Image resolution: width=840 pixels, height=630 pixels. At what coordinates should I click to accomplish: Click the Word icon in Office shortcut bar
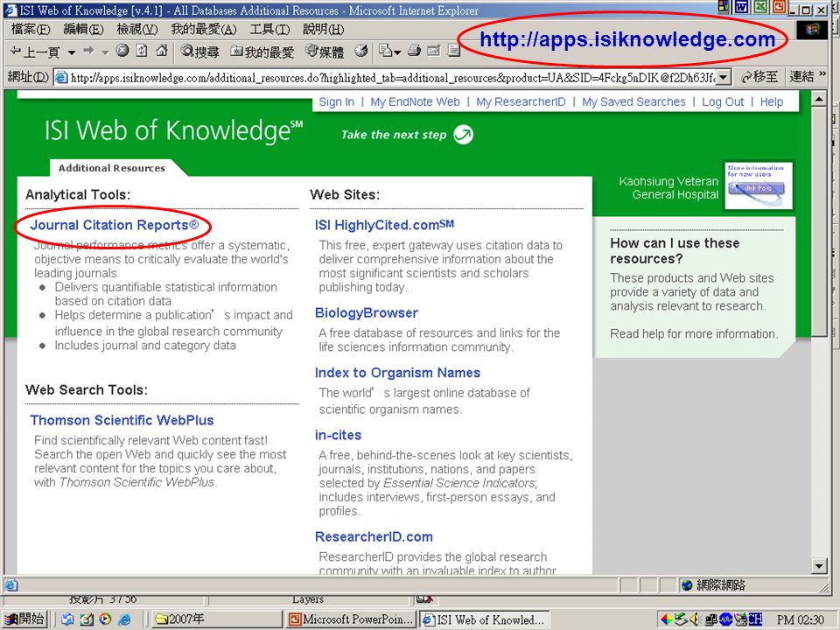point(742,6)
